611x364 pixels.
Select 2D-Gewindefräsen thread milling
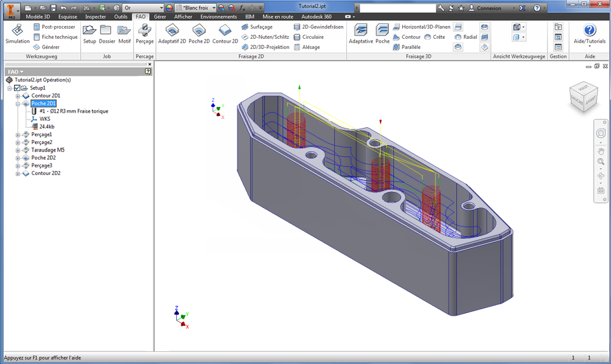[318, 27]
